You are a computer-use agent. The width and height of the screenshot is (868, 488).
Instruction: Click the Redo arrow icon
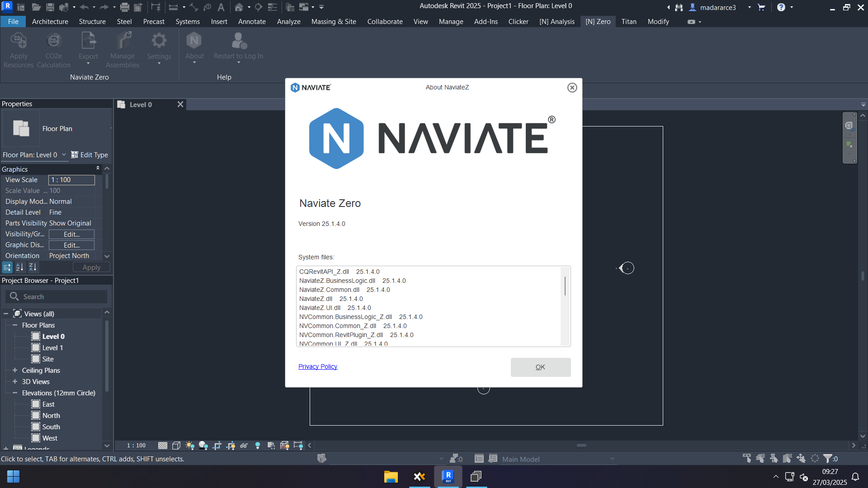coord(104,7)
